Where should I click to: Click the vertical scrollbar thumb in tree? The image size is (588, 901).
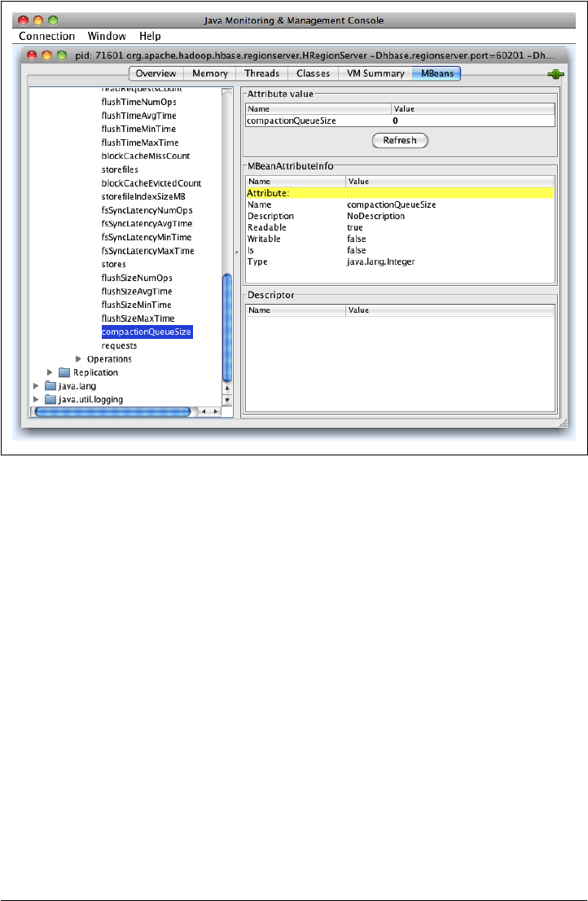coord(227,327)
